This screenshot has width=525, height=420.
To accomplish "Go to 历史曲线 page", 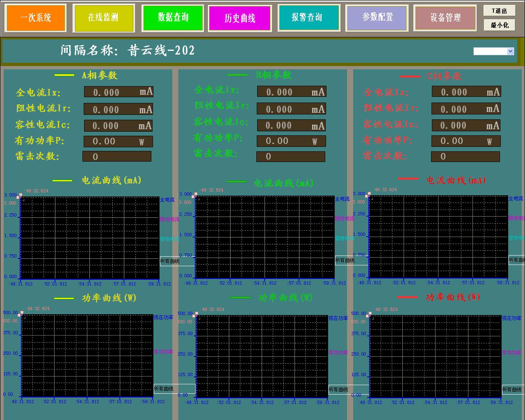I will pyautogui.click(x=240, y=18).
